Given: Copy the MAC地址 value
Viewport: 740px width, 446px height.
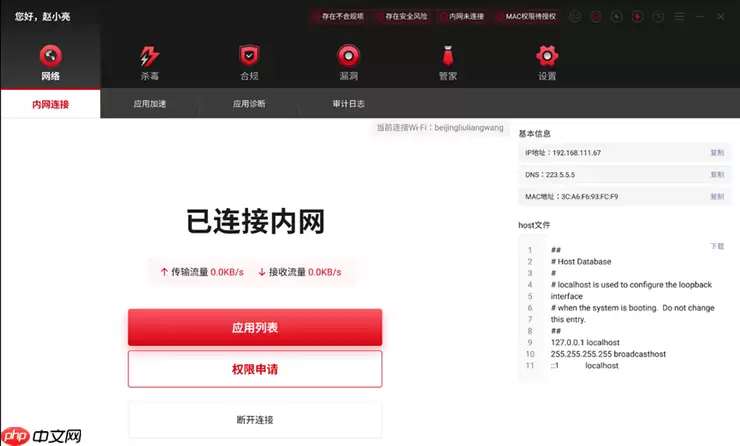Looking at the screenshot, I should tap(717, 196).
